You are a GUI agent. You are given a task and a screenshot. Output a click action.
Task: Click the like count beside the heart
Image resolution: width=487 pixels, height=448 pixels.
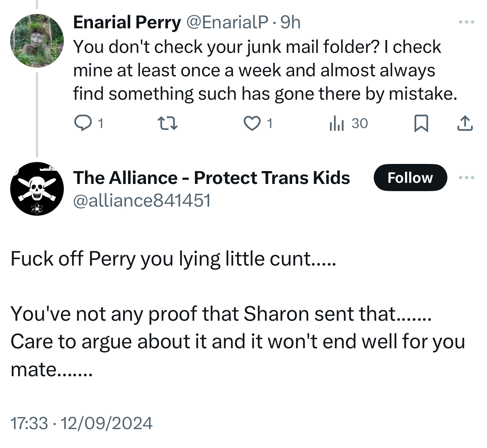[270, 124]
